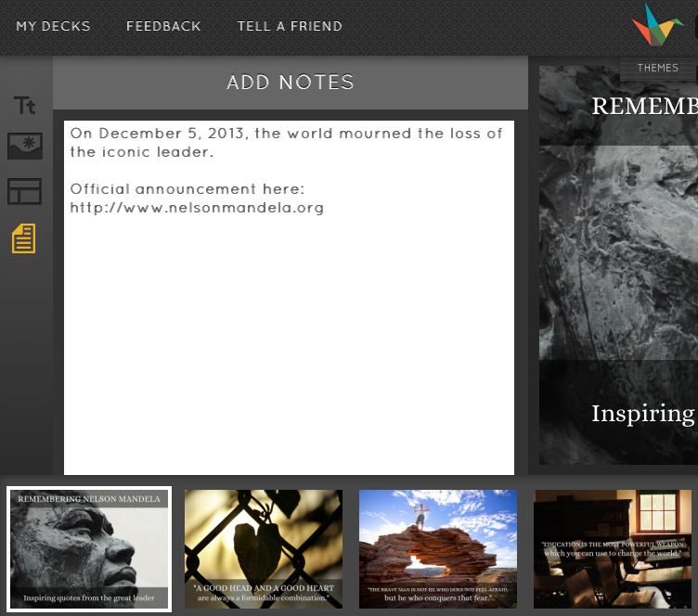Select the 'Education' classroom slide thumbnail

click(x=613, y=549)
